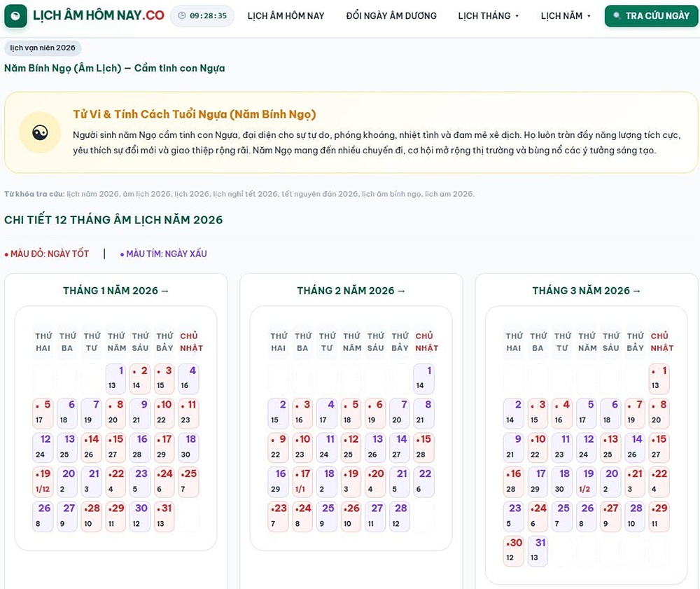The image size is (700, 589).
Task: Open the Lịch Tháng dropdown menu
Action: coord(489,16)
